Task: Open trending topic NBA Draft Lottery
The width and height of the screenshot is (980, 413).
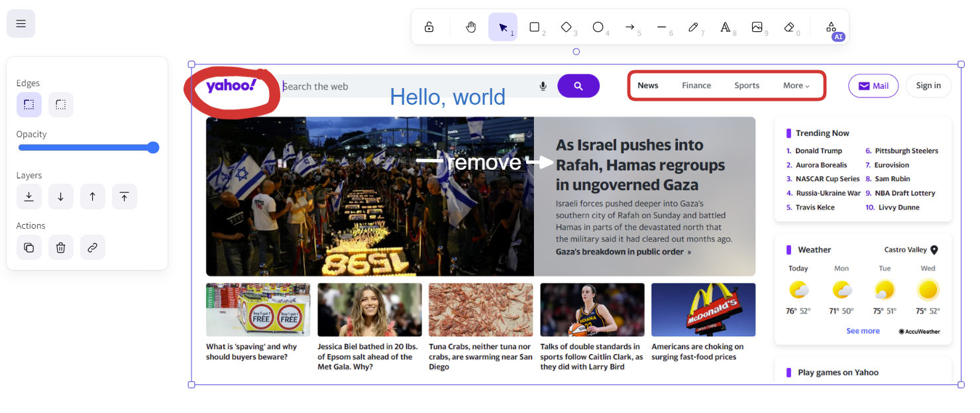Action: [x=905, y=194]
